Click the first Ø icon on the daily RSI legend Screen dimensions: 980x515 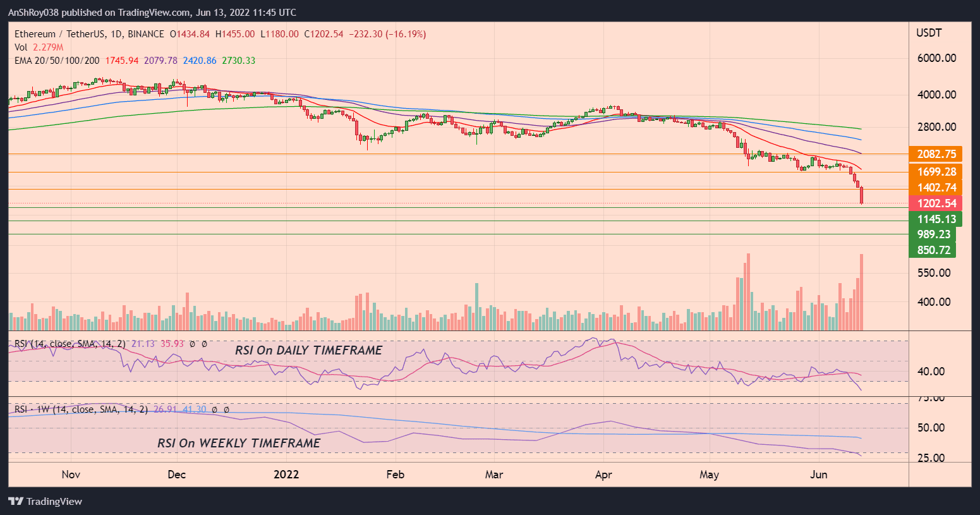click(191, 344)
